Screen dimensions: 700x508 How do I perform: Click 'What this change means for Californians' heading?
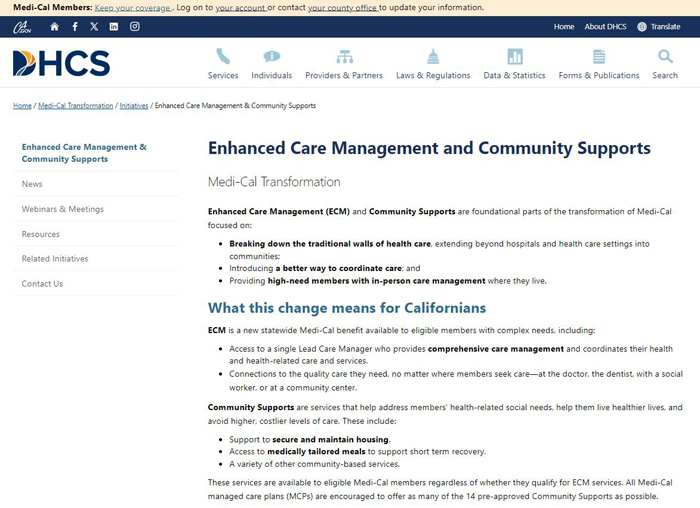coord(347,308)
